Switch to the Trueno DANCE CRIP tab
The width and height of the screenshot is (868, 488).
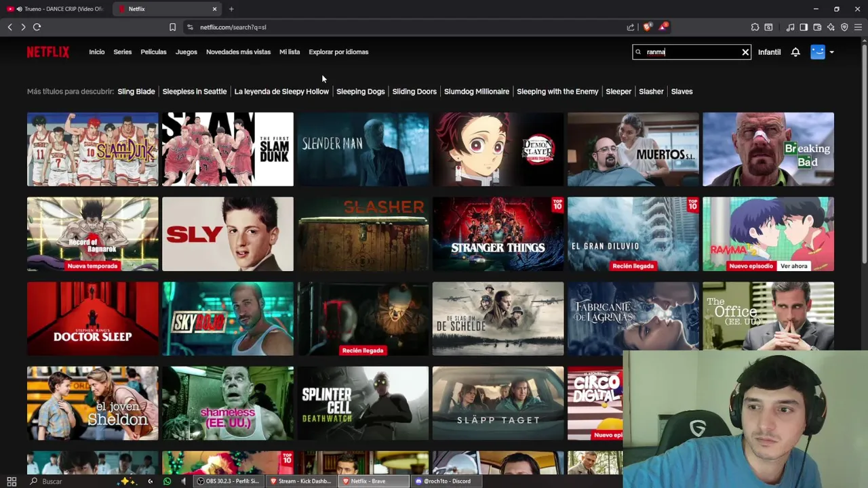[57, 9]
